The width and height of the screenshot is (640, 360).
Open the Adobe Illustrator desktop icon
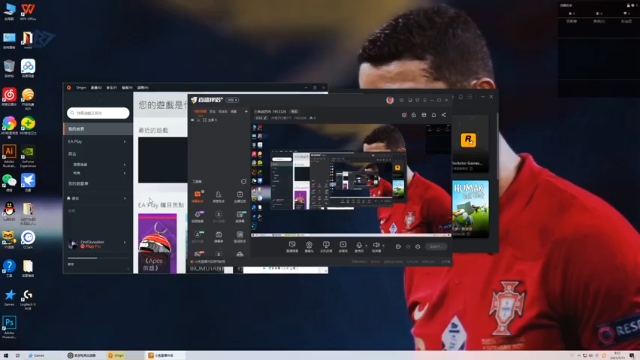tap(9, 156)
